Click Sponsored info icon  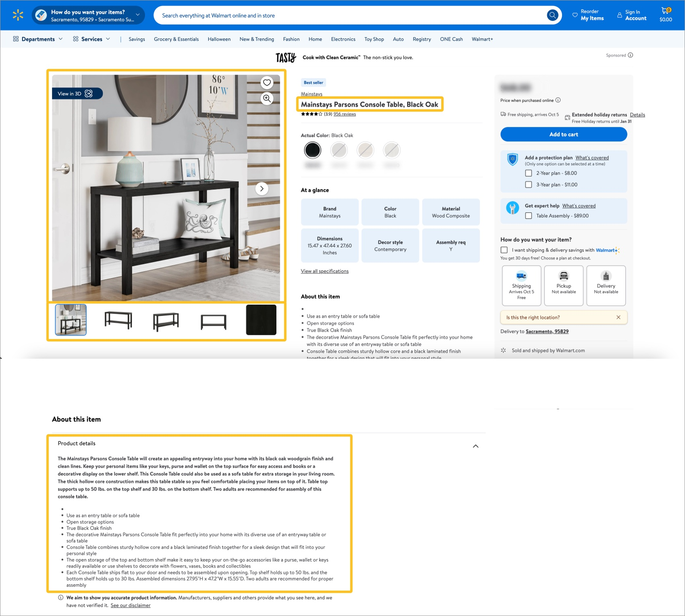click(x=630, y=55)
